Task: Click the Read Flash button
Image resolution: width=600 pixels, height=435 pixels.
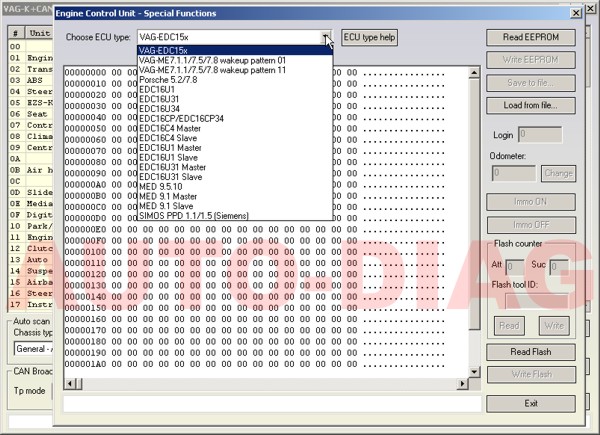Action: point(531,352)
